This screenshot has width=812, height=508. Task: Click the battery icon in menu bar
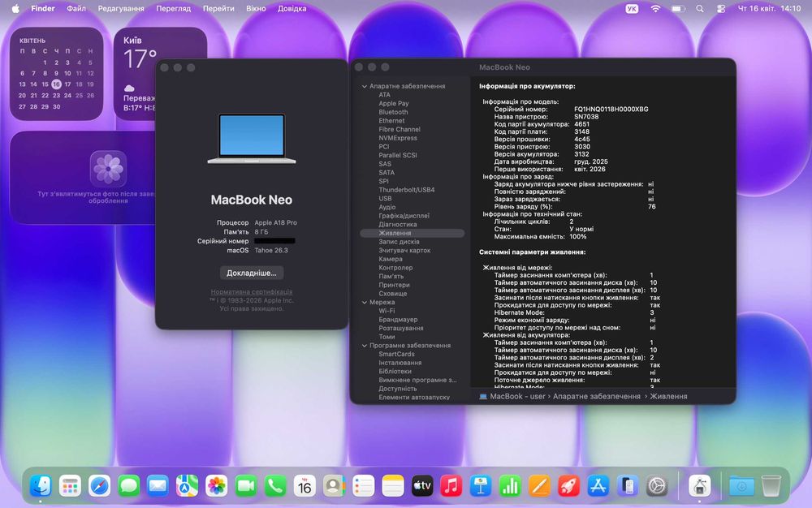click(678, 8)
